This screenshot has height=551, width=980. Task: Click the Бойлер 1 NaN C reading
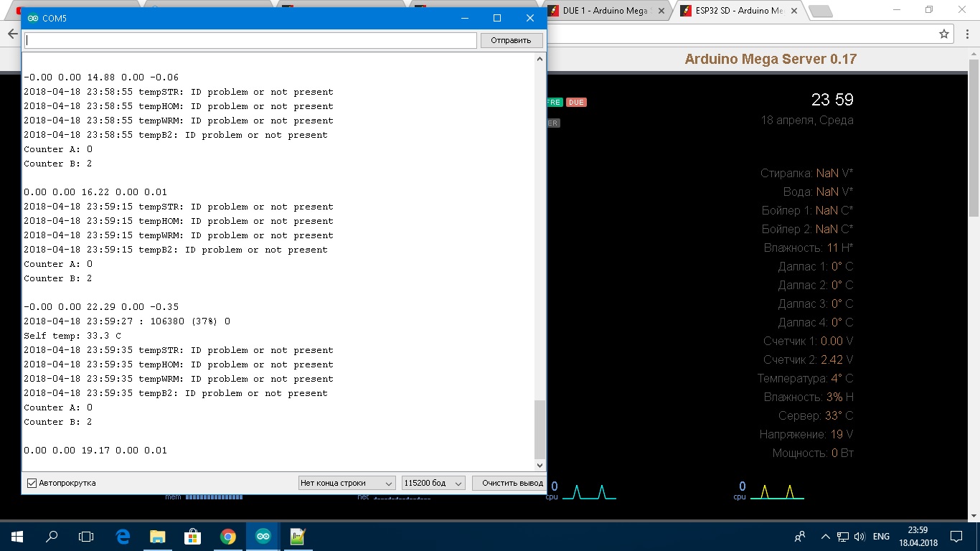click(x=808, y=211)
